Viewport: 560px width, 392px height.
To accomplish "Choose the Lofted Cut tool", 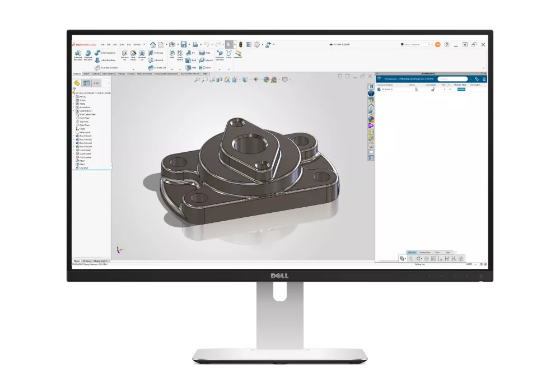I will pyautogui.click(x=156, y=60).
